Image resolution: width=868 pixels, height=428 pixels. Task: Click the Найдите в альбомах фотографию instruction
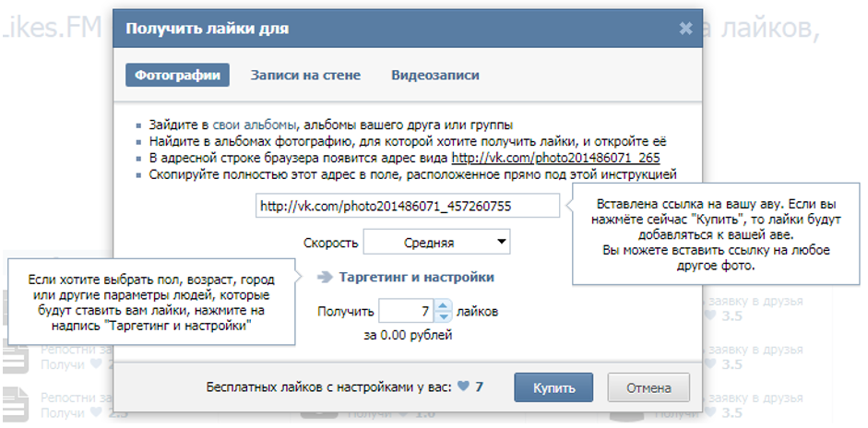click(x=408, y=141)
